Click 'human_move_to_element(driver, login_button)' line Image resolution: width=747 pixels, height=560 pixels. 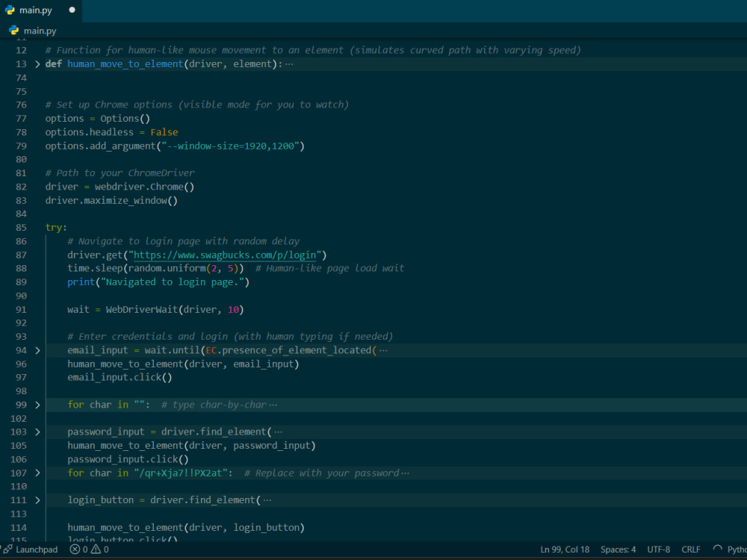pos(186,528)
